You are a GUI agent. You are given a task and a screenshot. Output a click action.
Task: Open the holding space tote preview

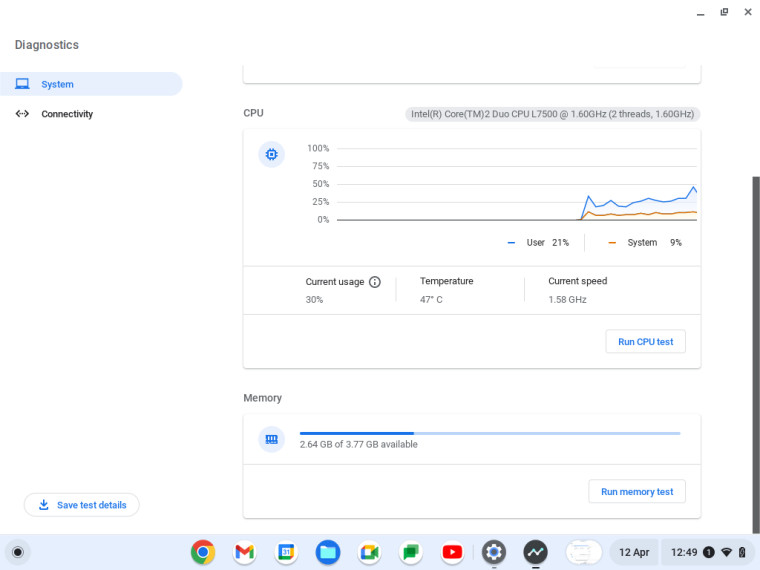click(584, 552)
